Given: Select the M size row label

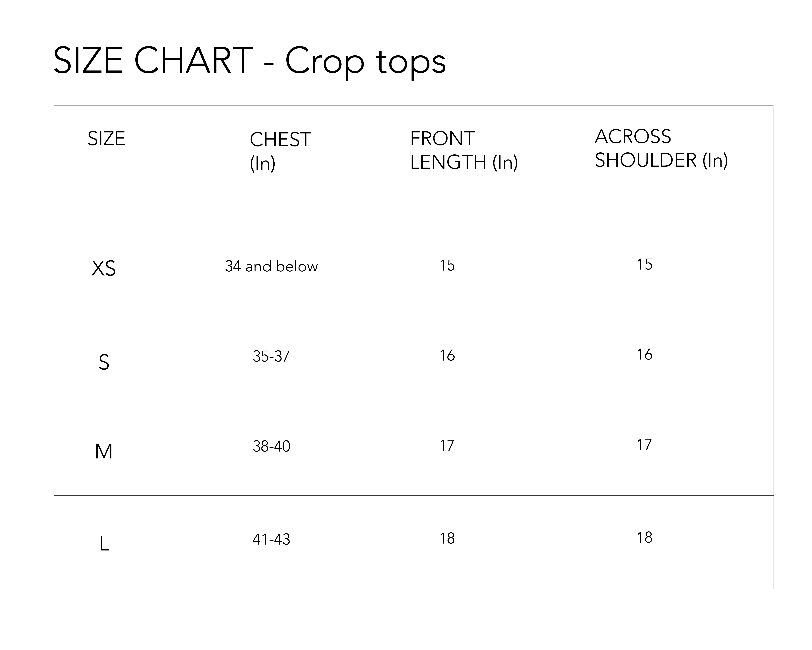Looking at the screenshot, I should click(104, 451).
